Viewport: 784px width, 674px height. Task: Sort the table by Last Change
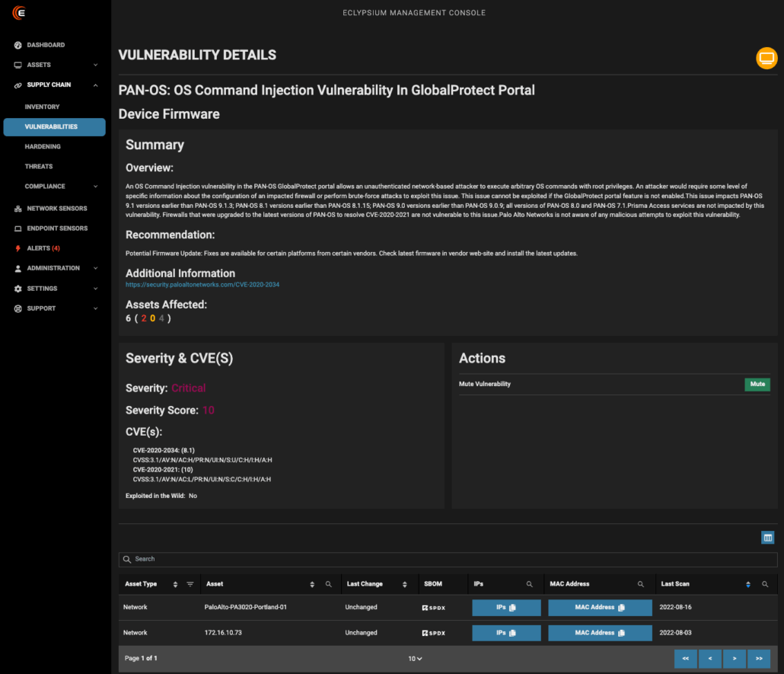click(x=403, y=584)
